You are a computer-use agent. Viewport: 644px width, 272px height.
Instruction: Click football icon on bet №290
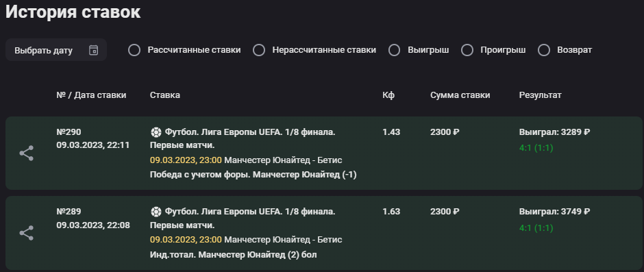[156, 132]
